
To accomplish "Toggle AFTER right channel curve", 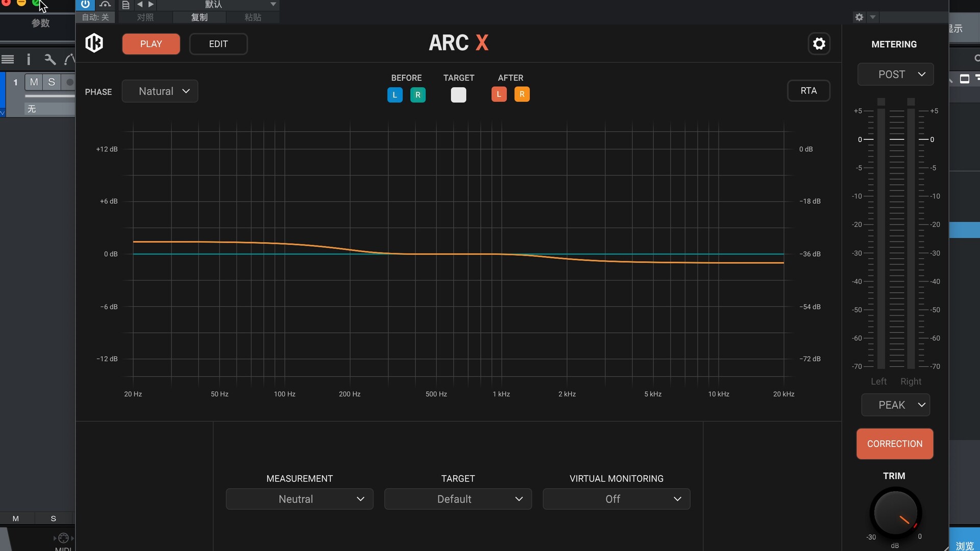I will [522, 94].
